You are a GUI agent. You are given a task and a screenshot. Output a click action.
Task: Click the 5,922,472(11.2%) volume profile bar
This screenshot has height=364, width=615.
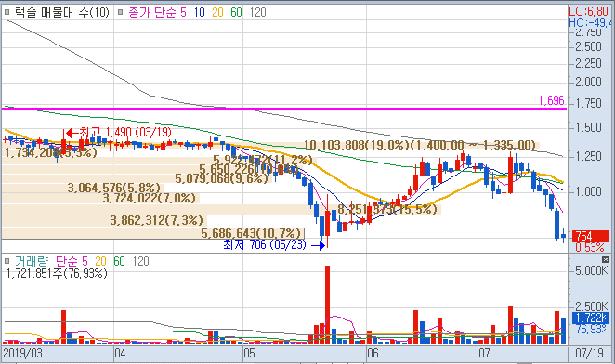[159, 161]
